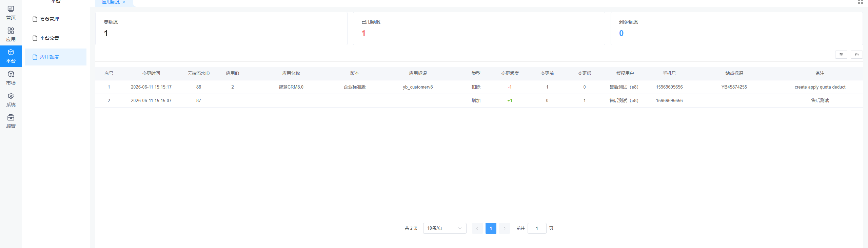Click the document icon beside 套餐管理
Screen dimensions: 868x248
click(35, 19)
